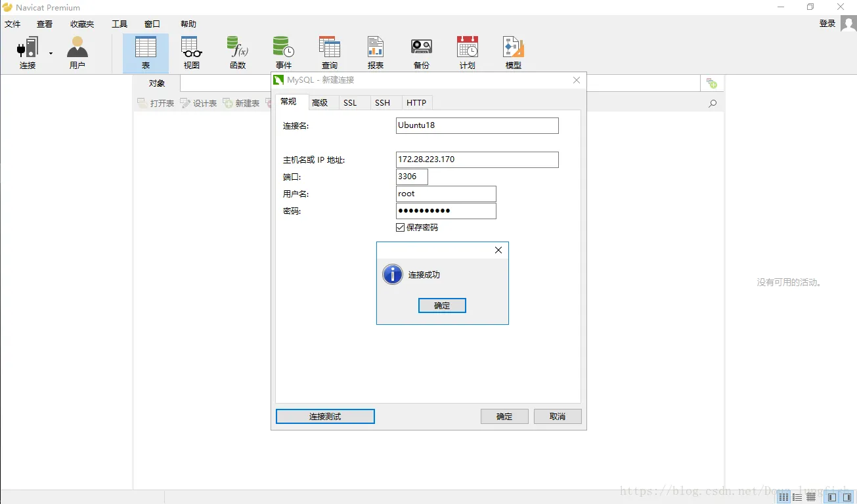Open the 窗口 menu
Screen dimensions: 857x504
coord(152,24)
